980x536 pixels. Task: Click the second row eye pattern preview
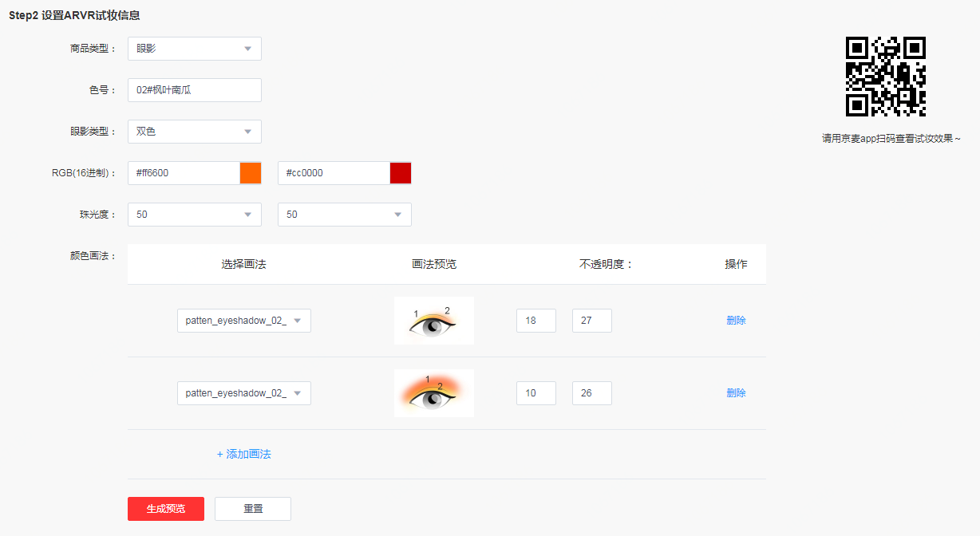click(433, 393)
